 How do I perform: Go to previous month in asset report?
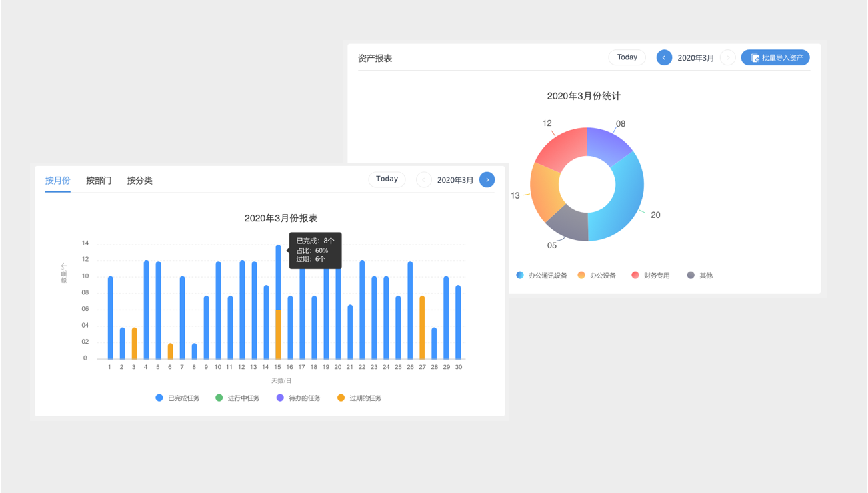click(x=664, y=58)
